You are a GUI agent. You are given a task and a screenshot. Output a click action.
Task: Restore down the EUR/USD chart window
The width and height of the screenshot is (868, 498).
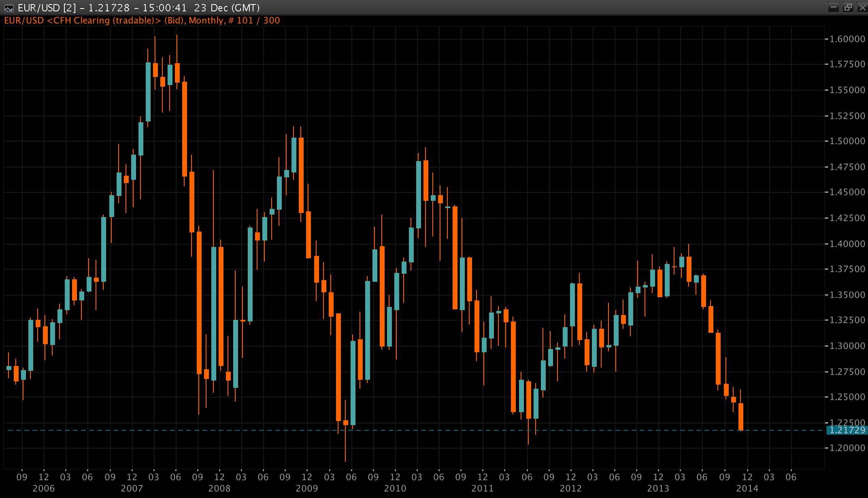(x=848, y=7)
